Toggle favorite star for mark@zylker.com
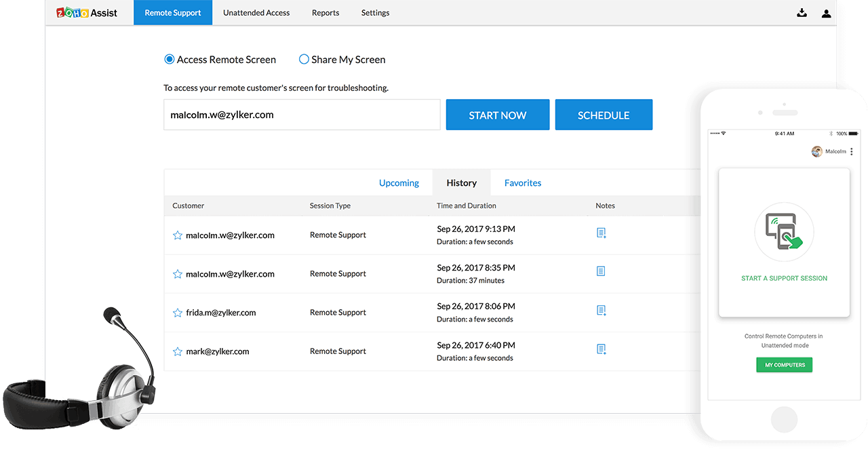Screen dimensions: 868x449 pos(178,351)
